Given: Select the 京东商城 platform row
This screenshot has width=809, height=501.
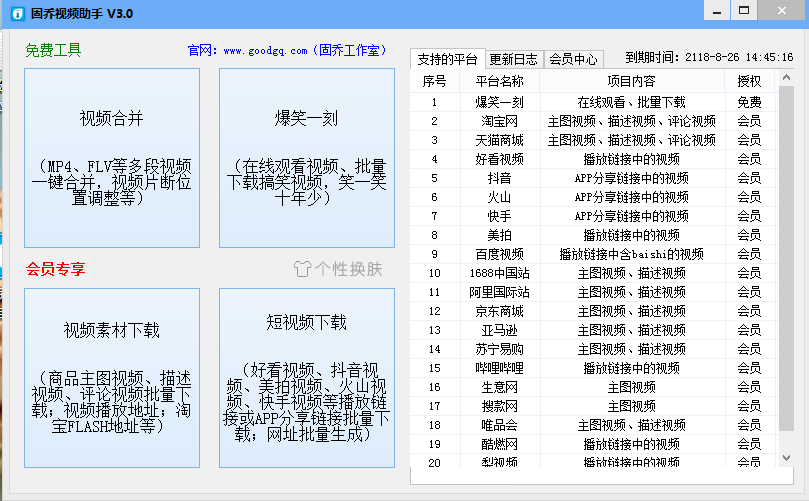Looking at the screenshot, I should [593, 311].
